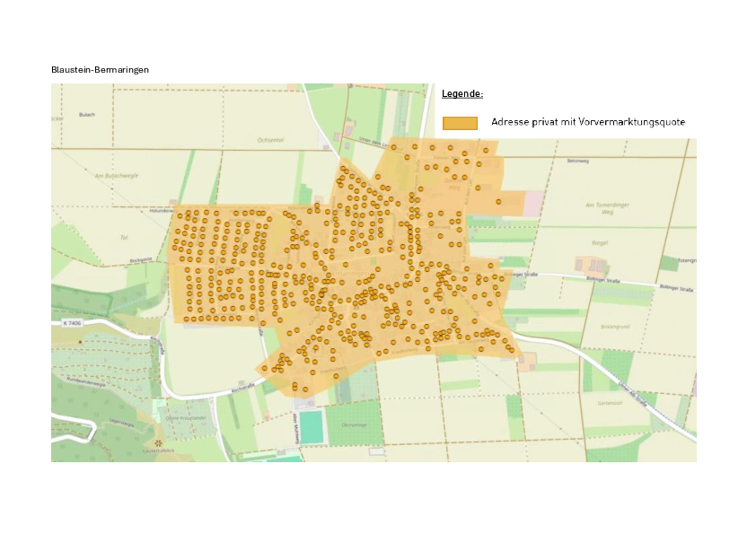Click the 'Betonweg' path label
Screen dimensions: 756x534
point(578,161)
